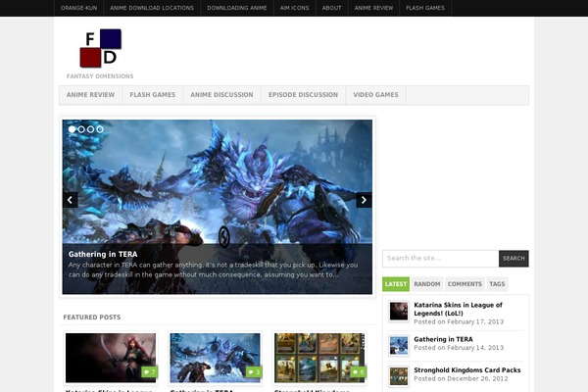Click the SEARCH button
The height and width of the screenshot is (392, 588).
pos(514,259)
